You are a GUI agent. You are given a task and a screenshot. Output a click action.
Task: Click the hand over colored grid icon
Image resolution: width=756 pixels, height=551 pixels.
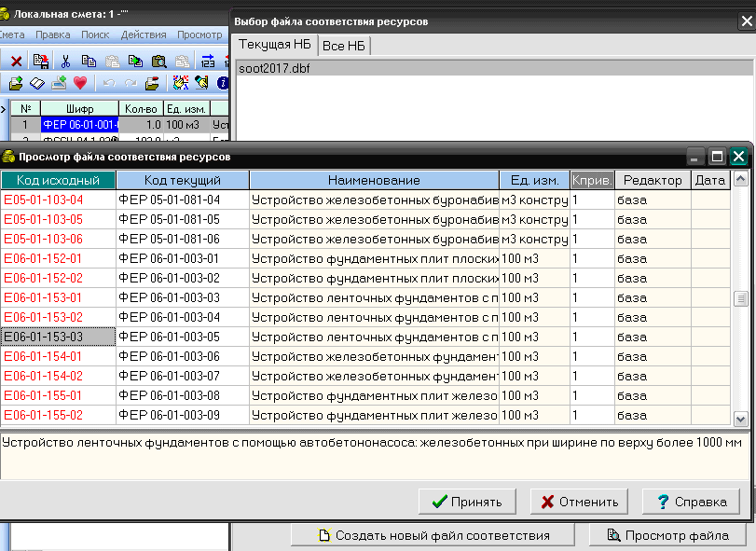point(180,83)
